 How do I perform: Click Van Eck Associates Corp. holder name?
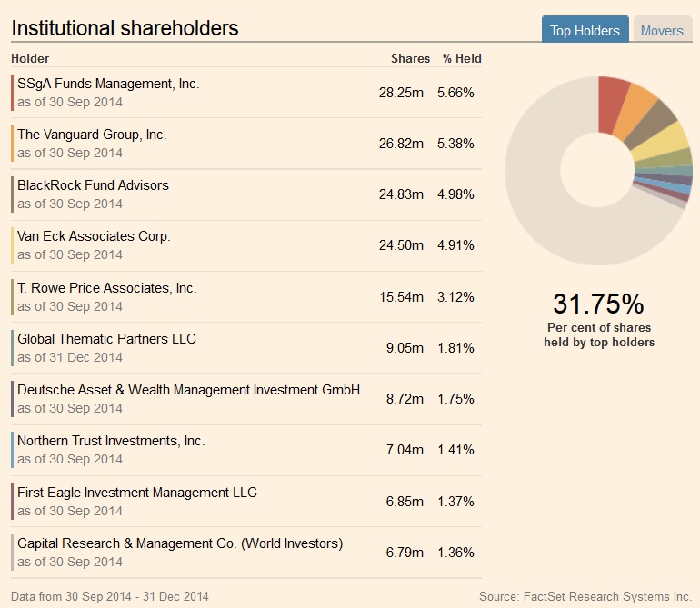click(x=94, y=236)
